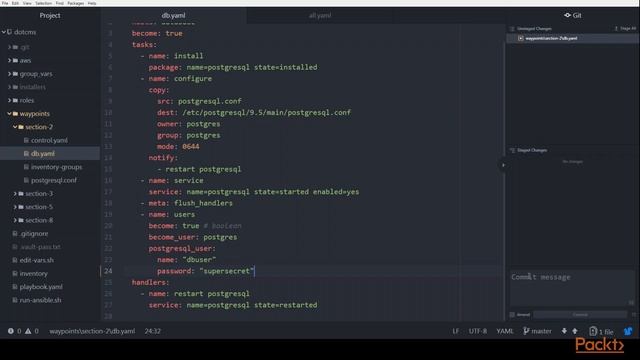Click the expand commit editor icon

(631, 302)
